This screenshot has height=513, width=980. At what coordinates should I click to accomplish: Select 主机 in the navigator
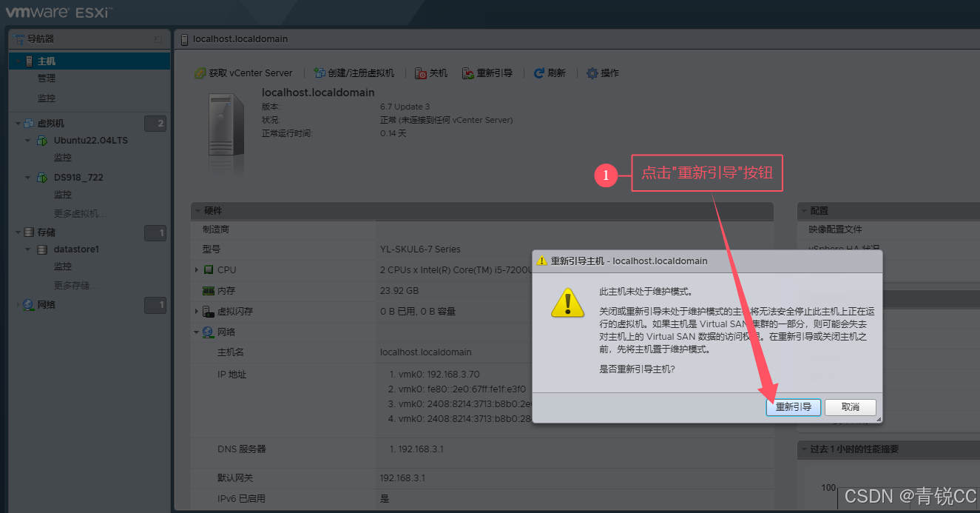tap(89, 61)
